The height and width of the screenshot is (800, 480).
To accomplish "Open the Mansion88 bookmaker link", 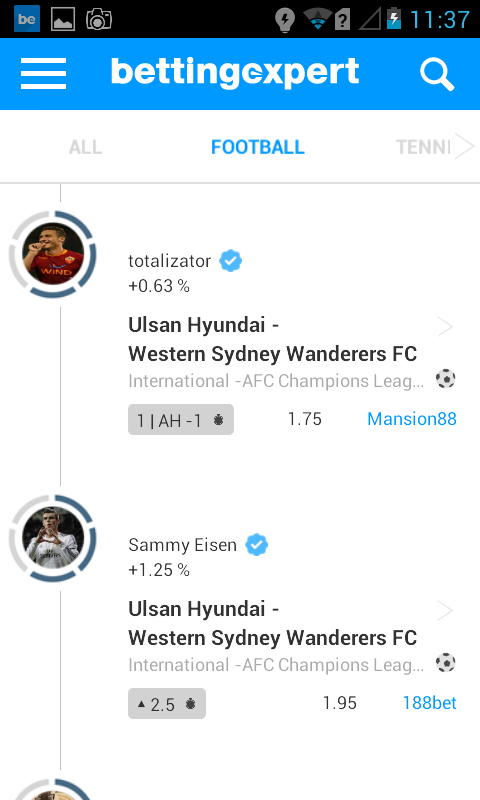I will 412,419.
